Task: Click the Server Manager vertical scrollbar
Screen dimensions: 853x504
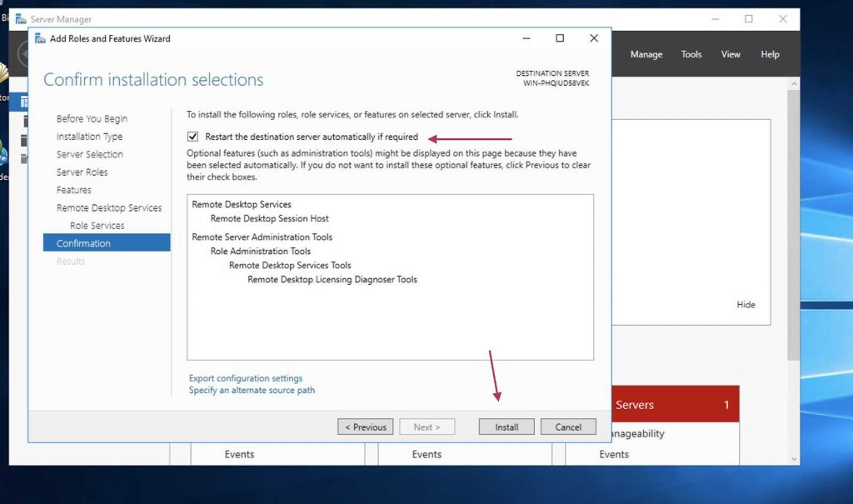Action: [793, 250]
